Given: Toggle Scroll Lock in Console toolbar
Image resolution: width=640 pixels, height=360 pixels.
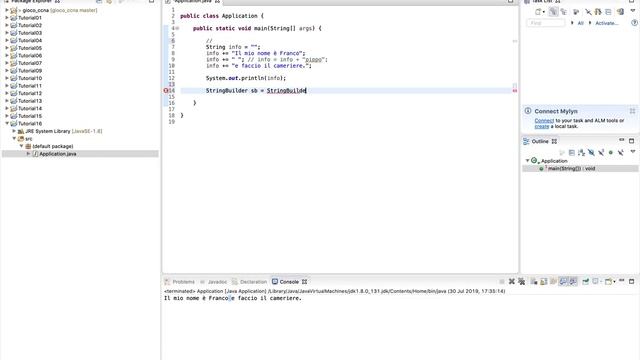Looking at the screenshot, I should pos(544,282).
